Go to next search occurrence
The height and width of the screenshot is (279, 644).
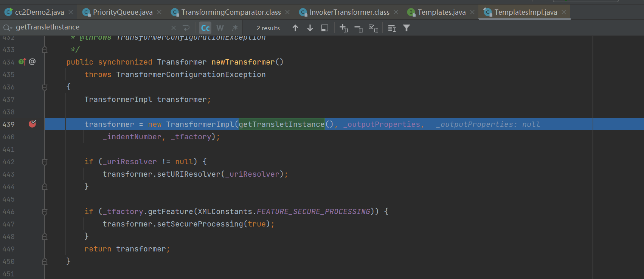click(310, 28)
